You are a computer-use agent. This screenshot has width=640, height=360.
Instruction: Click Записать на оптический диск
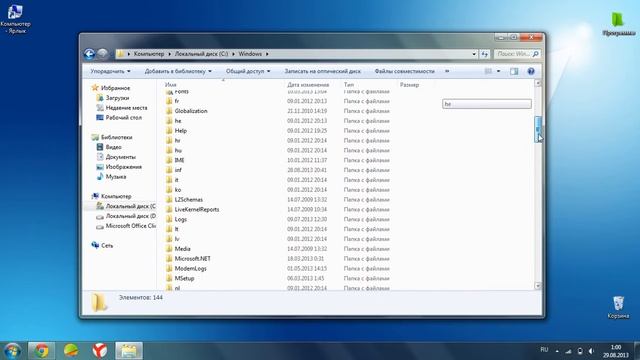tap(322, 71)
